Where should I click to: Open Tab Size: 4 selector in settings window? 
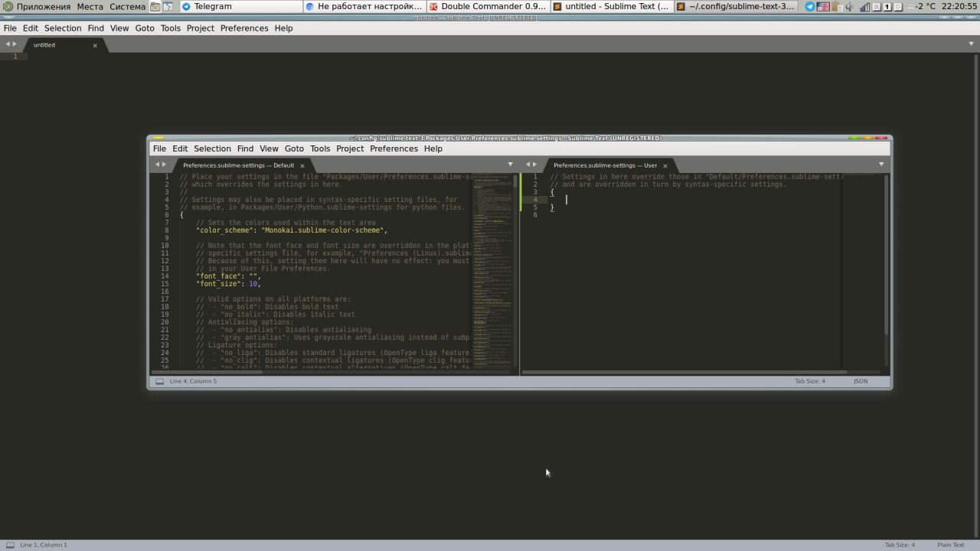(810, 381)
